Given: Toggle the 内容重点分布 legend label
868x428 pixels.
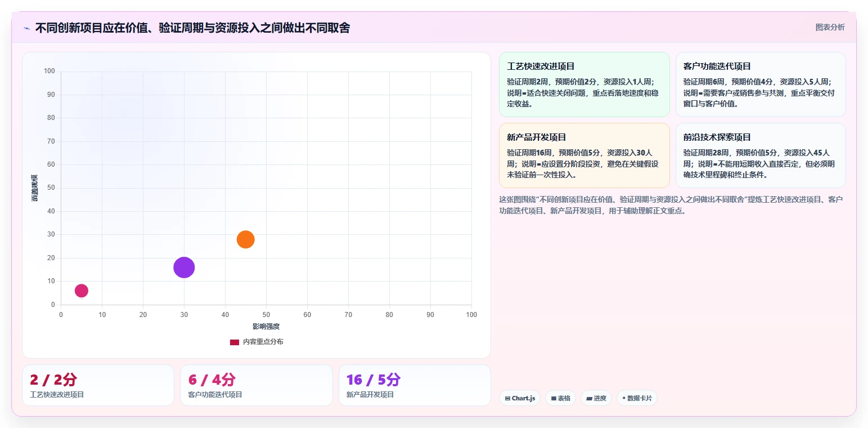Looking at the screenshot, I should 263,342.
